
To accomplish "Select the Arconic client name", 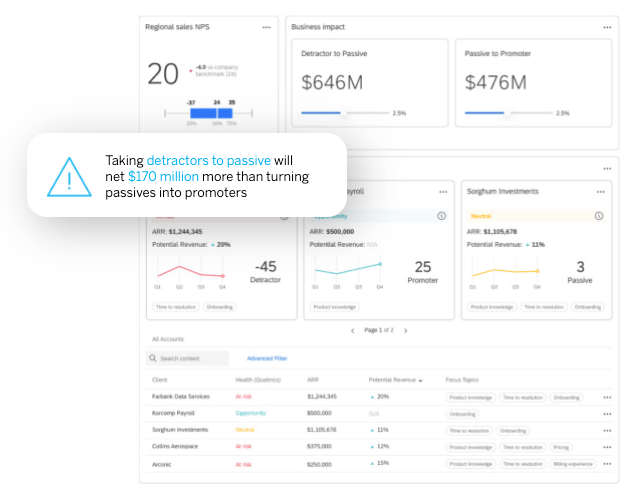I will tap(161, 464).
